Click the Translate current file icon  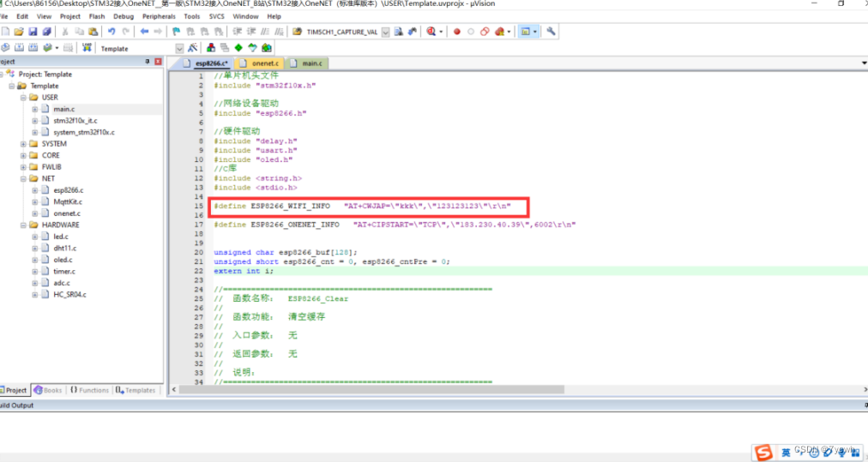coord(5,48)
